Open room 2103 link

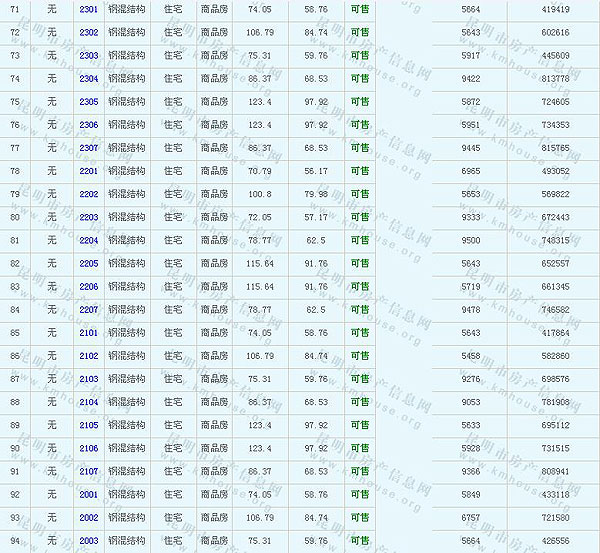88,379
